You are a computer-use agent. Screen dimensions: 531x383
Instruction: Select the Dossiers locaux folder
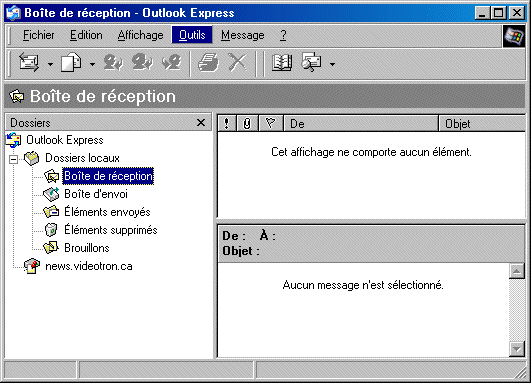82,158
